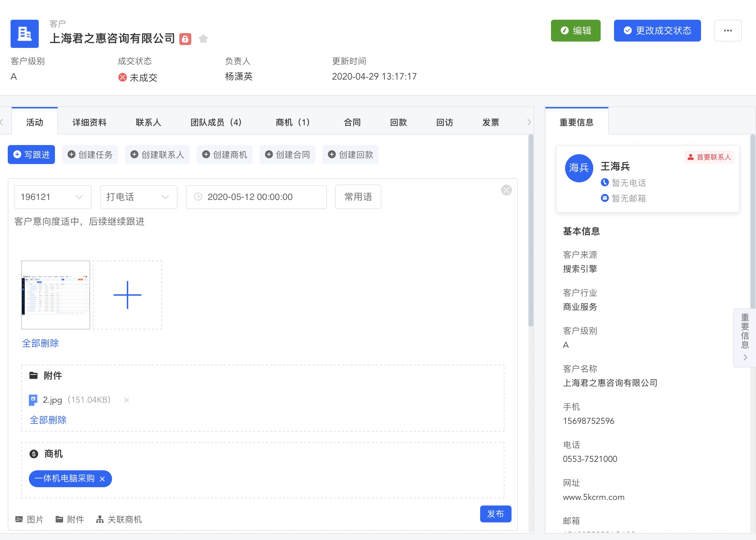Click the 图片 image upload icon
The width and height of the screenshot is (756, 540).
(x=19, y=519)
